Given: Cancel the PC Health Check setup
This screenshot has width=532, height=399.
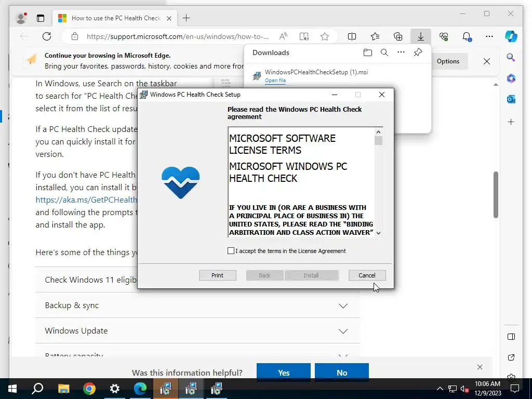Looking at the screenshot, I should pos(367,275).
